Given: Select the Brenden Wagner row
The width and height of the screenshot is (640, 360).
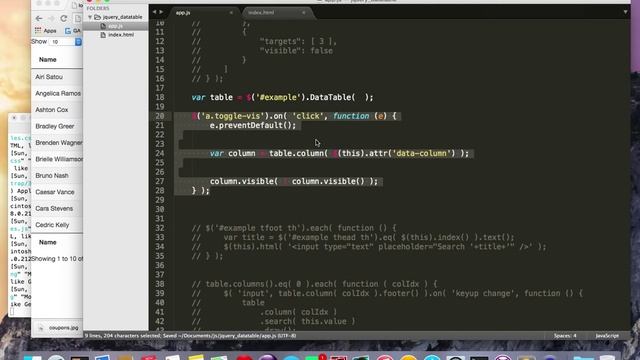Looking at the screenshot, I should coord(57,143).
